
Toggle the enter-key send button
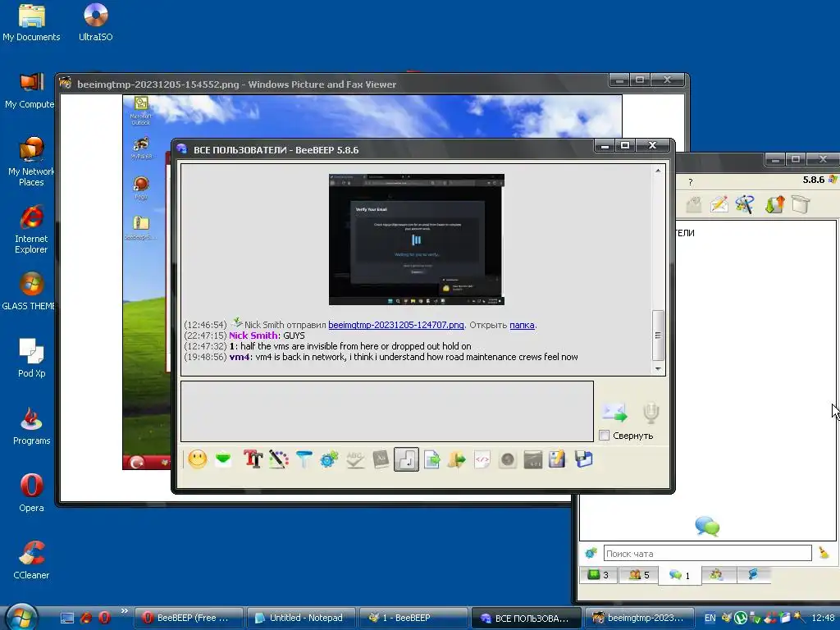[406, 459]
